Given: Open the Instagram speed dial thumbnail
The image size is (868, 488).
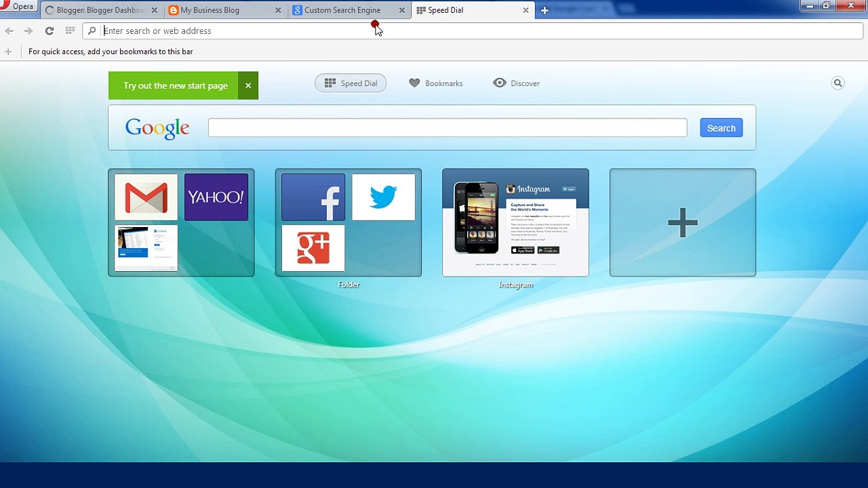Looking at the screenshot, I should click(515, 222).
